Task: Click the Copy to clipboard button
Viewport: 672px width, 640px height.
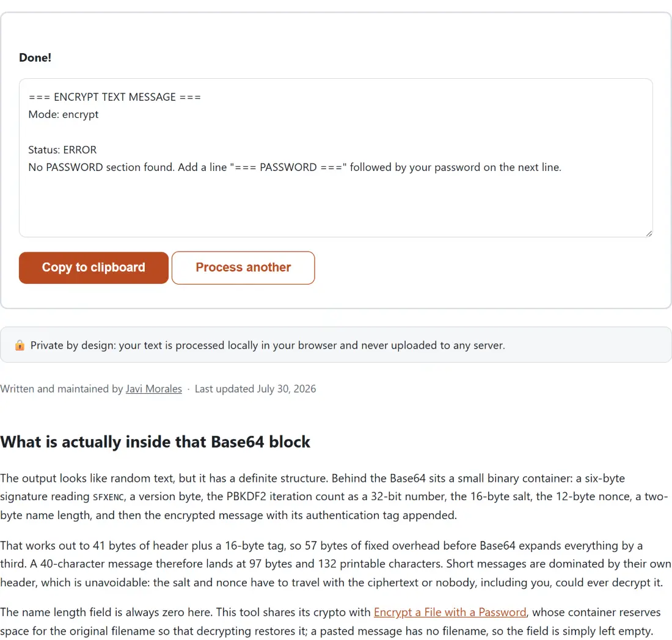Action: 93,267
